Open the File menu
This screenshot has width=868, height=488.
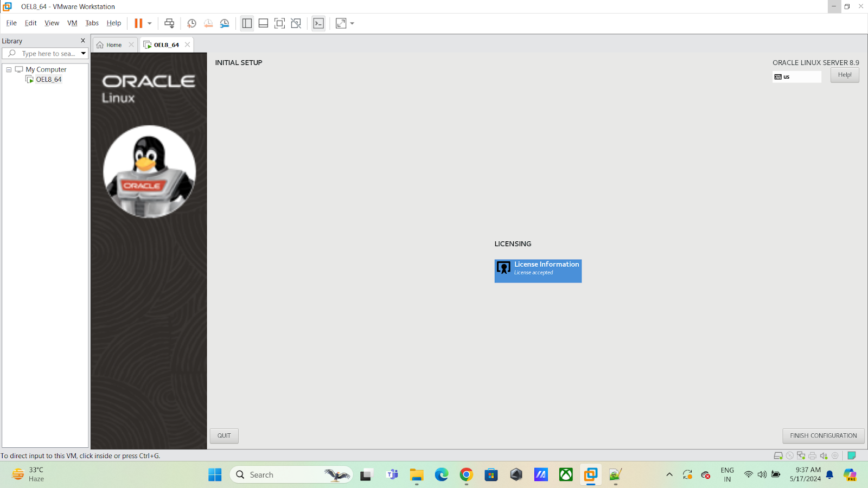(x=11, y=23)
